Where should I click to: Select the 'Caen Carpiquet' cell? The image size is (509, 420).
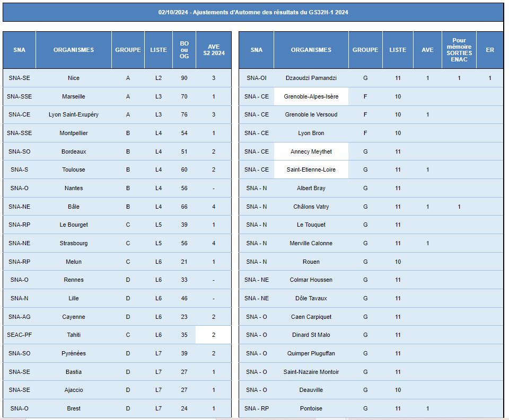pos(311,317)
